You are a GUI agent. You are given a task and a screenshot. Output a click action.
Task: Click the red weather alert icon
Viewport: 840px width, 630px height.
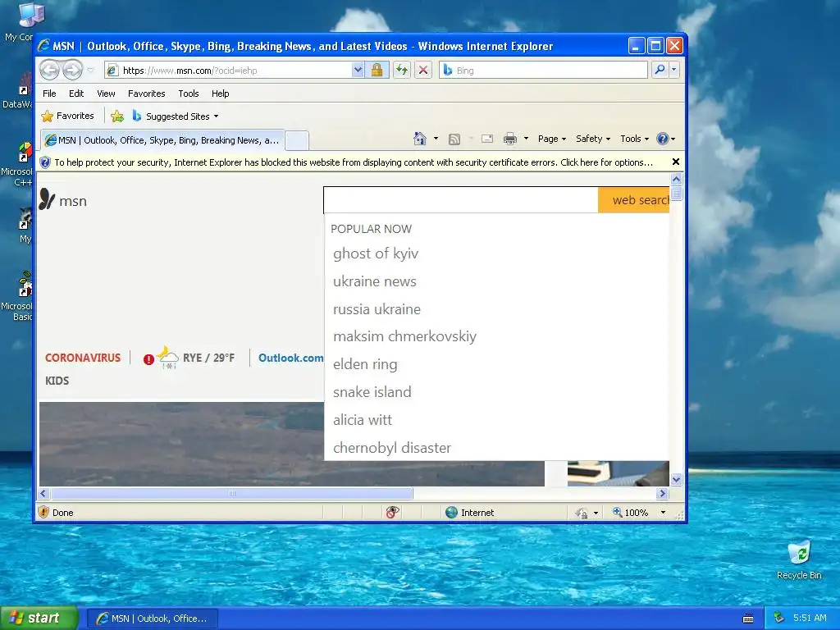click(149, 359)
